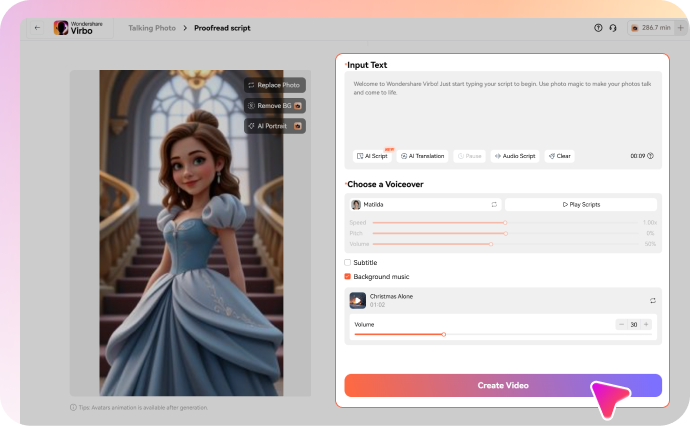The width and height of the screenshot is (690, 426).
Task: Select the Proofread script breadcrumb
Action: click(222, 28)
